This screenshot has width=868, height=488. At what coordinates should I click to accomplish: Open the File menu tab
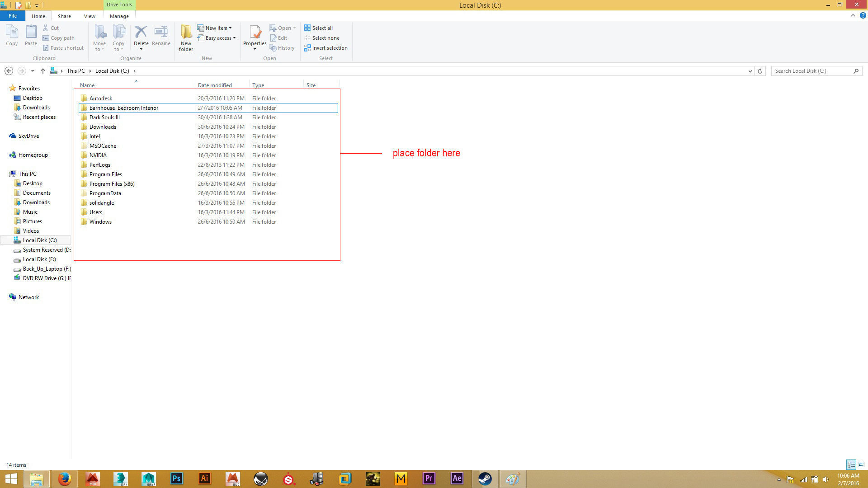[x=13, y=16]
